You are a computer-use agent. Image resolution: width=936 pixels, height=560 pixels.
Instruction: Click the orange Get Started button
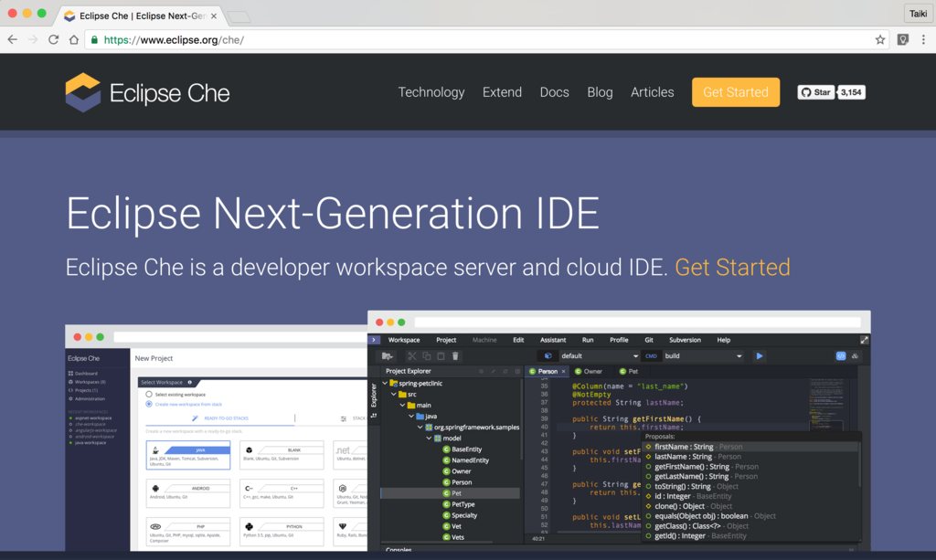(735, 91)
